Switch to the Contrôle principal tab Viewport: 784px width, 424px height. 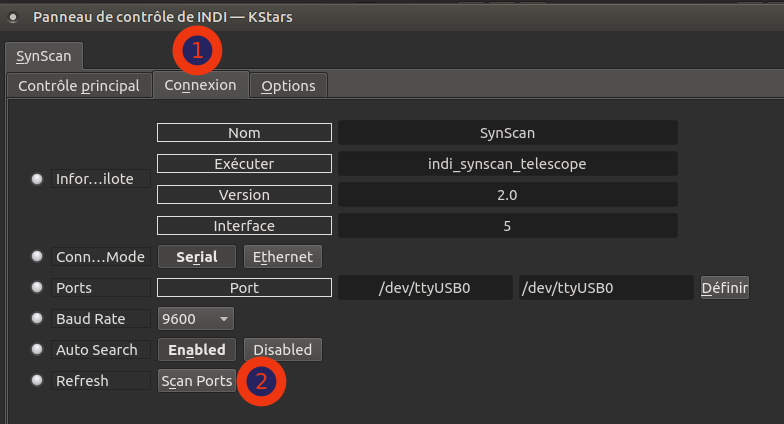[x=79, y=86]
